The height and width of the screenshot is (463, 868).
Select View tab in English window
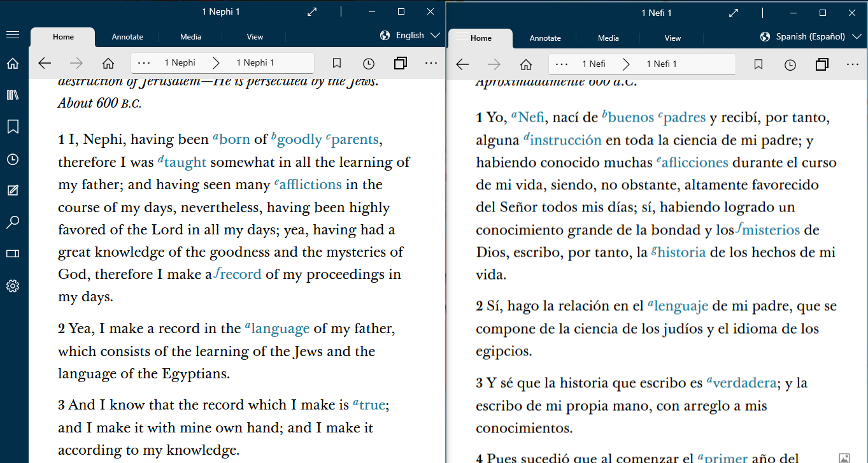(x=255, y=37)
